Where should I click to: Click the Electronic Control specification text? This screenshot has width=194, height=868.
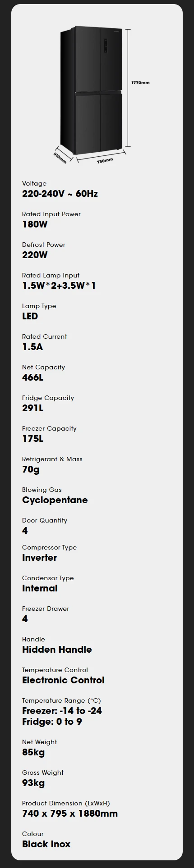click(x=63, y=680)
